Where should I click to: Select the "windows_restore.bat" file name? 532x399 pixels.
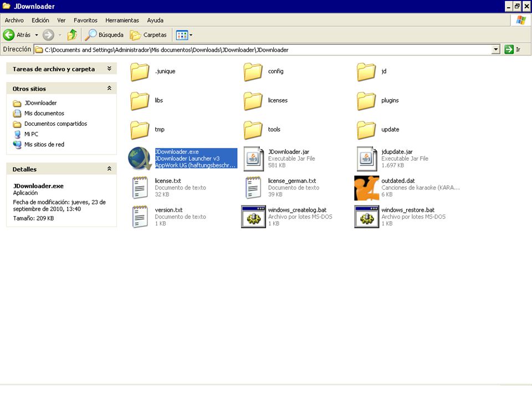408,210
